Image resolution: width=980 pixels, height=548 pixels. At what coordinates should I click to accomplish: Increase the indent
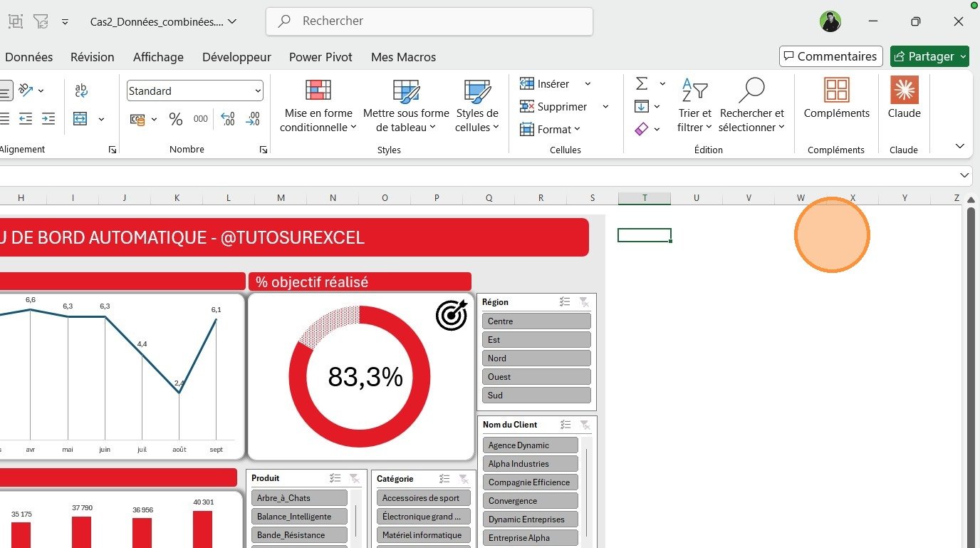pyautogui.click(x=48, y=119)
